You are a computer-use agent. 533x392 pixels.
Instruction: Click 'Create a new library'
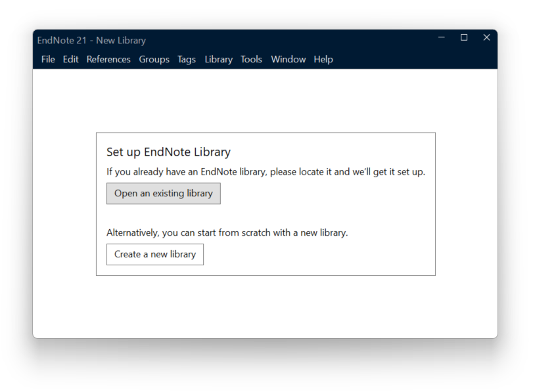click(154, 254)
